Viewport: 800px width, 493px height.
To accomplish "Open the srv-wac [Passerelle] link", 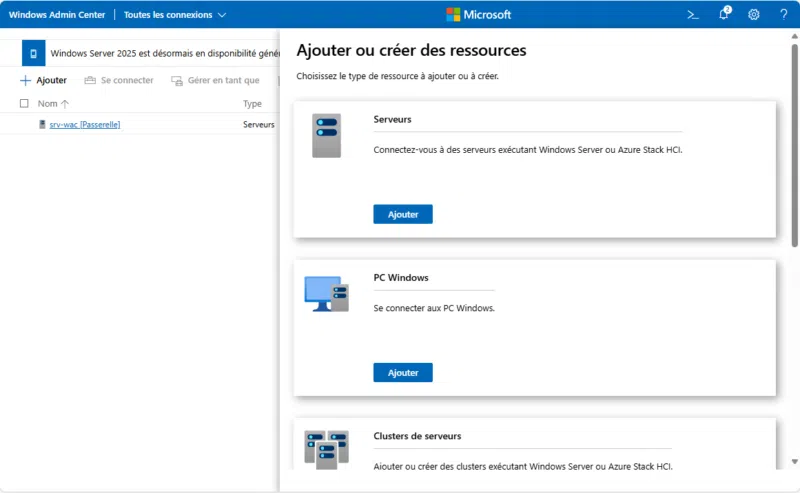I will tap(84, 124).
